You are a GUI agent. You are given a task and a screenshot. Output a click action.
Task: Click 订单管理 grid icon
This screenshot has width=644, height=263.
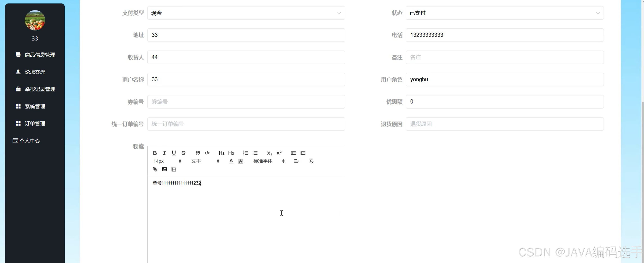(x=18, y=123)
